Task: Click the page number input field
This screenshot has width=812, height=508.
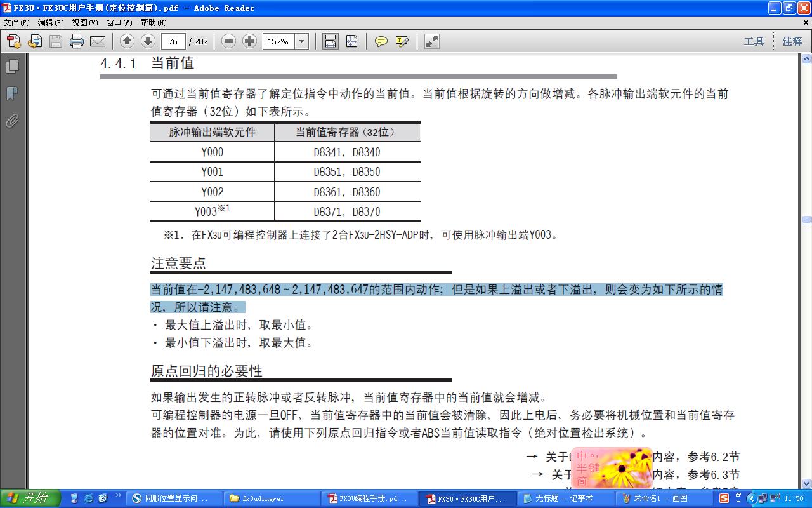Action: point(173,41)
